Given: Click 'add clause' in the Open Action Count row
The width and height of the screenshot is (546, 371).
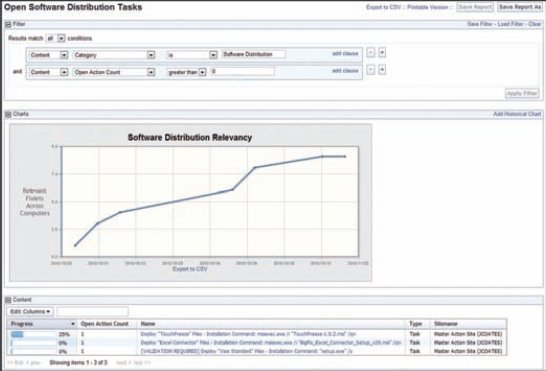Looking at the screenshot, I should tap(345, 71).
